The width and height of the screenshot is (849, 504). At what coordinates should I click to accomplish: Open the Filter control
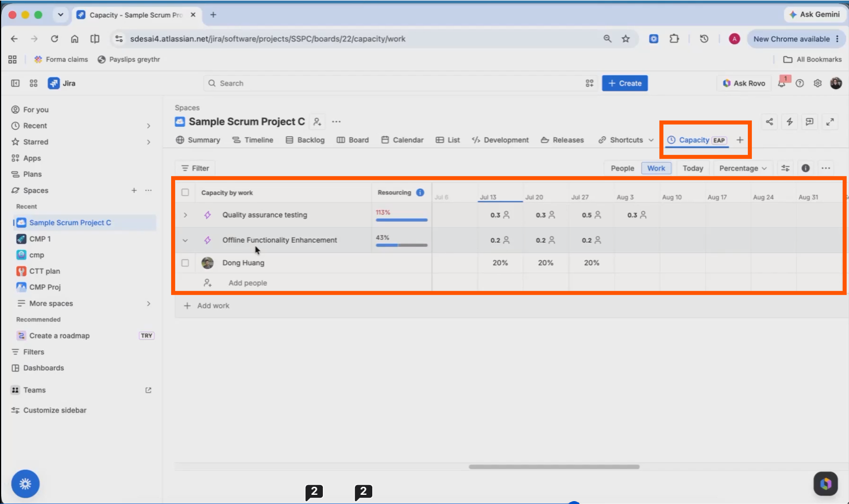click(x=195, y=168)
